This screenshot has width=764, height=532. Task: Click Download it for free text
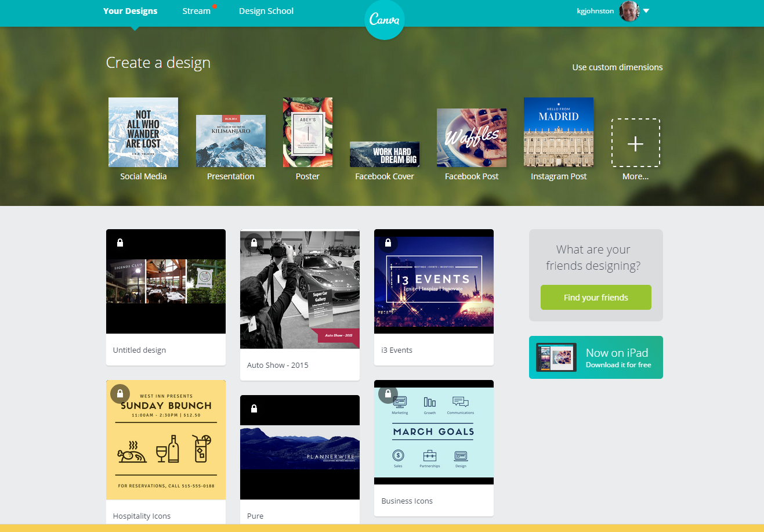pyautogui.click(x=618, y=365)
